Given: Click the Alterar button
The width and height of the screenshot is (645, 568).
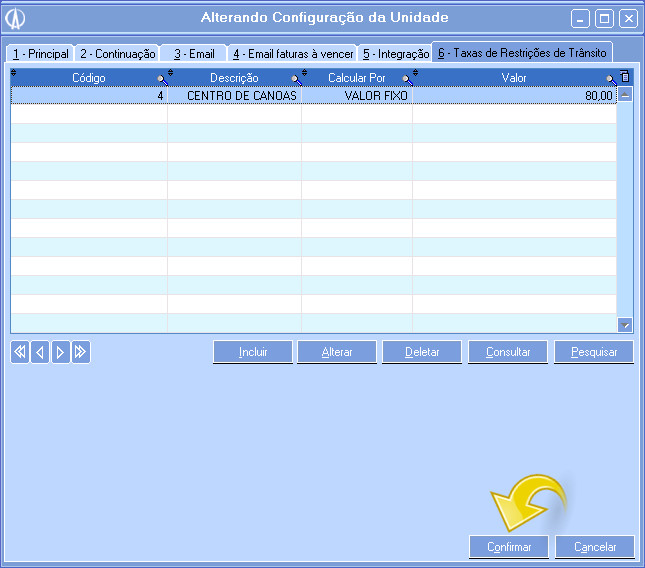Looking at the screenshot, I should [337, 352].
